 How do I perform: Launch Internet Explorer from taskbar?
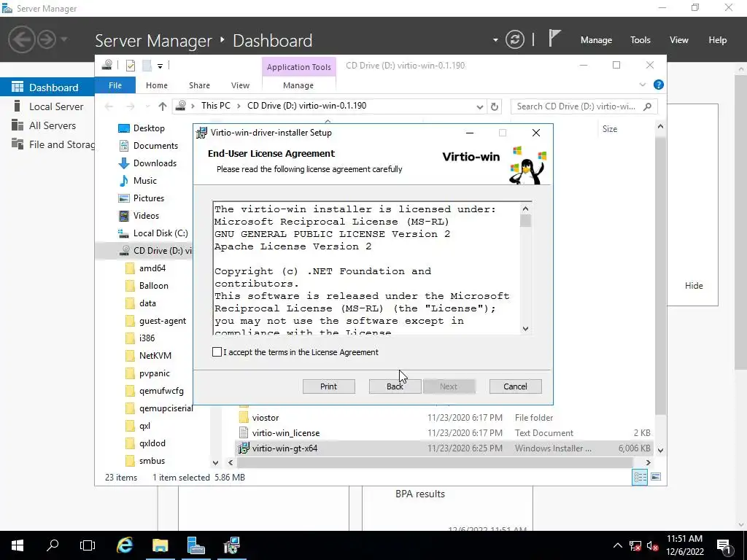click(x=124, y=545)
